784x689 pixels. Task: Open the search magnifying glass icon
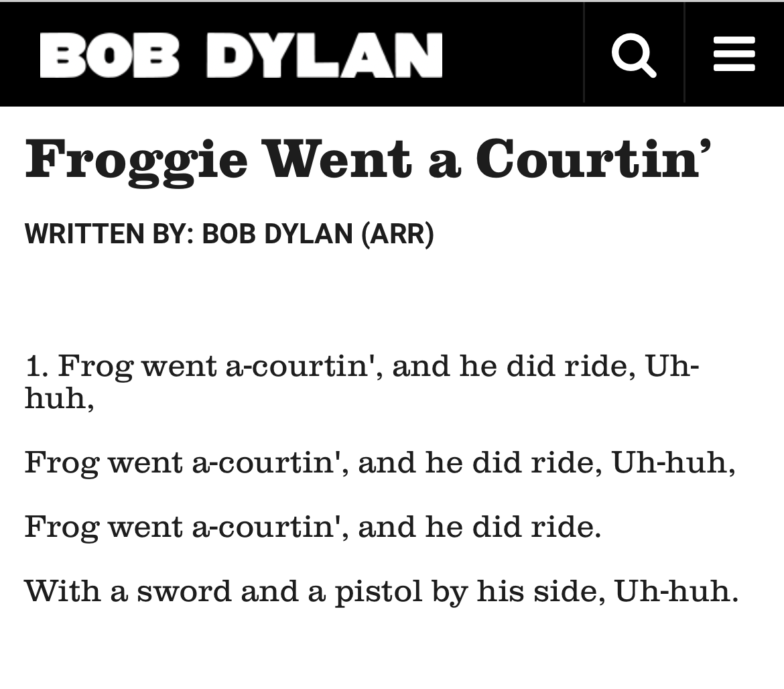click(x=633, y=55)
